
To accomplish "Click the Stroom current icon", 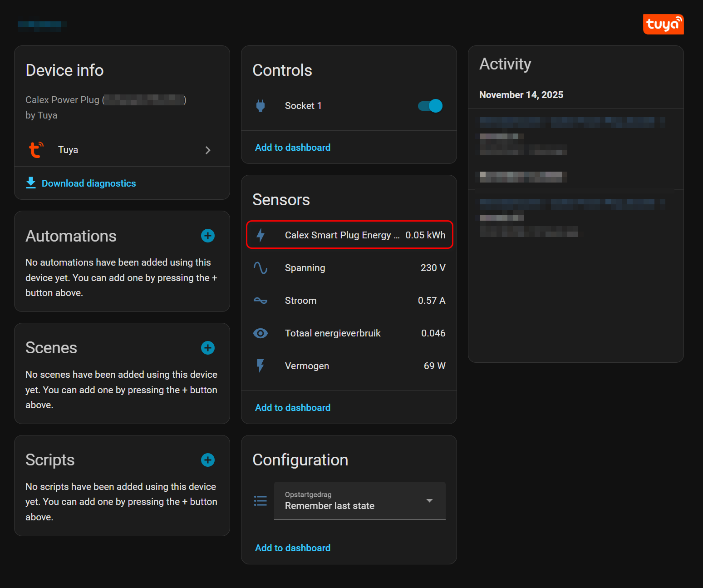I will [x=261, y=301].
